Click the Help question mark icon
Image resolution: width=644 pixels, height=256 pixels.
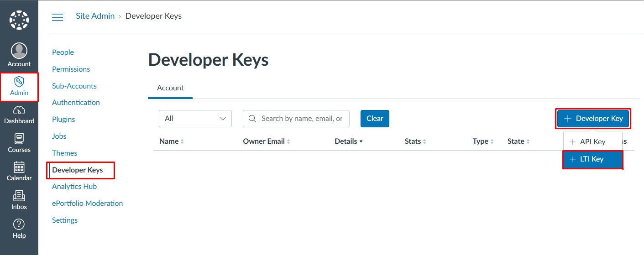click(x=19, y=225)
